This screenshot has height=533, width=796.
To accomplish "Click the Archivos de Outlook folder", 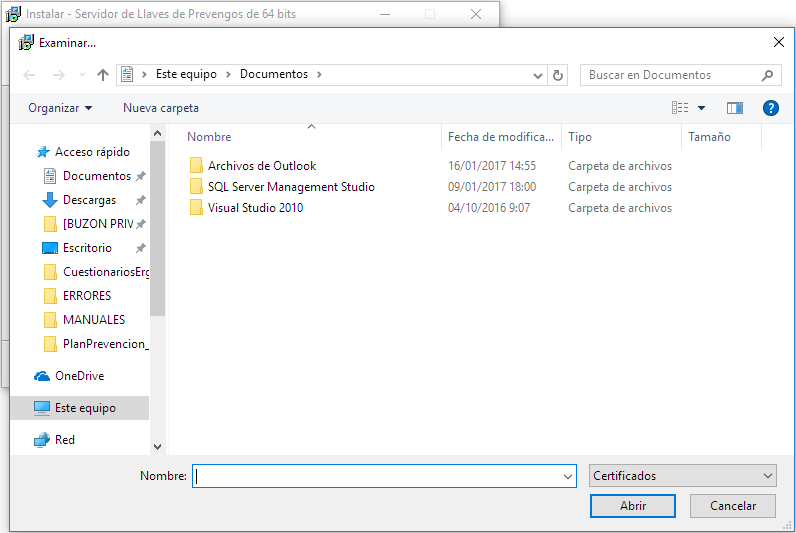I will 261,166.
